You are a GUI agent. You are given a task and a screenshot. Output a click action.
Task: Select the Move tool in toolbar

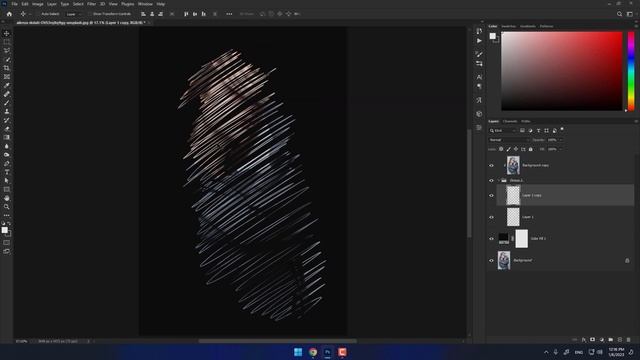tap(7, 33)
